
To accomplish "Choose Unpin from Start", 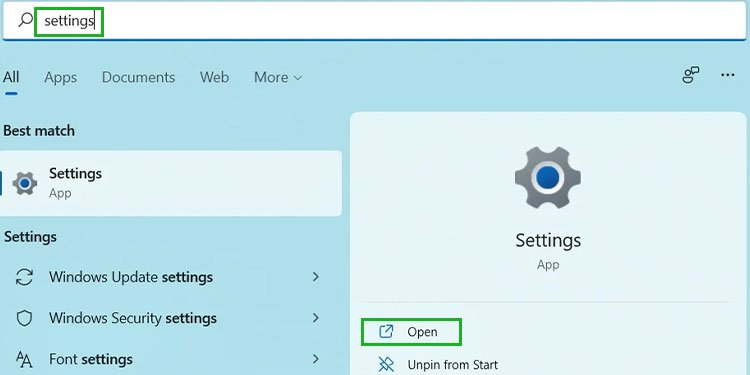I will (x=452, y=365).
